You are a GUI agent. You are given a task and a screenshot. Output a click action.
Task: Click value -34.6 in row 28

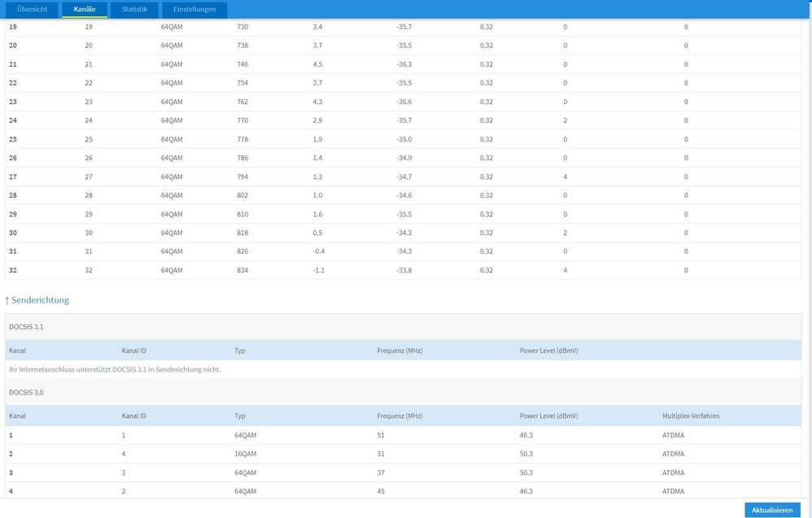[x=404, y=195]
